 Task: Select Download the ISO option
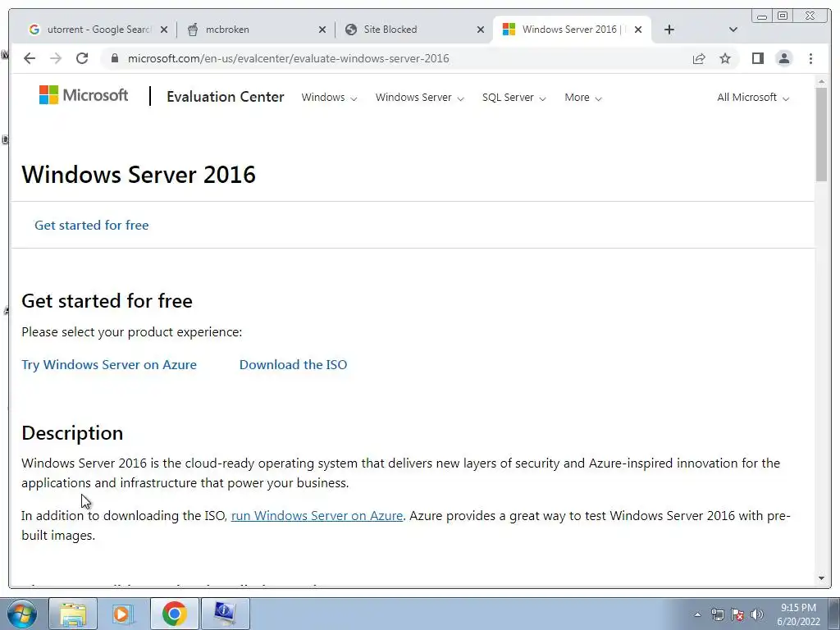293,365
